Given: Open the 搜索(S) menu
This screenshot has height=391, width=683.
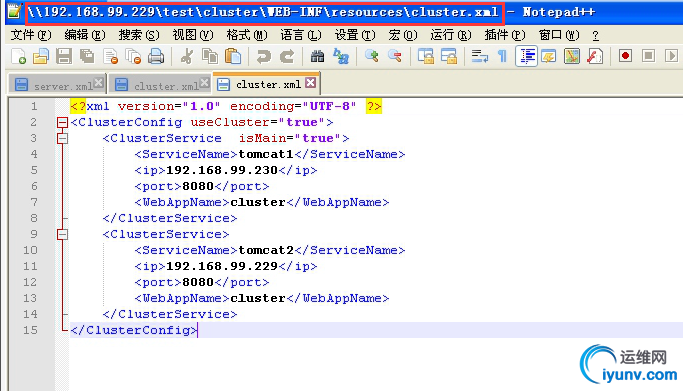Looking at the screenshot, I should pos(139,35).
